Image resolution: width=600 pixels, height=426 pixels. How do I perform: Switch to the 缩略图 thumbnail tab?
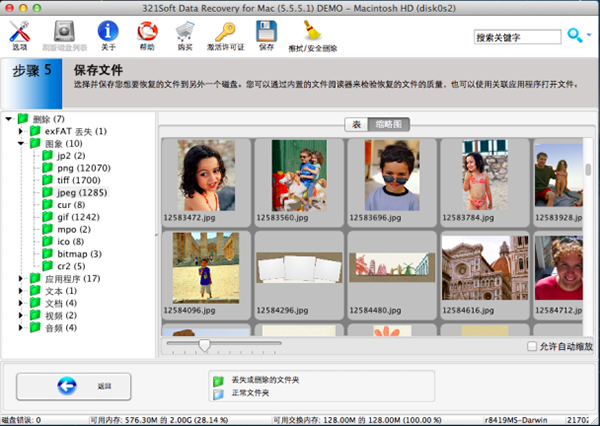click(389, 124)
